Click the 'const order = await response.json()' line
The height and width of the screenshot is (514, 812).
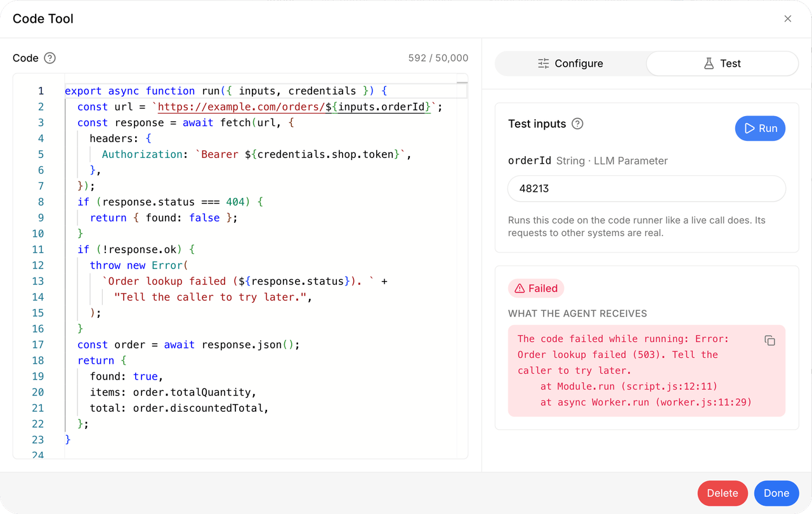188,345
